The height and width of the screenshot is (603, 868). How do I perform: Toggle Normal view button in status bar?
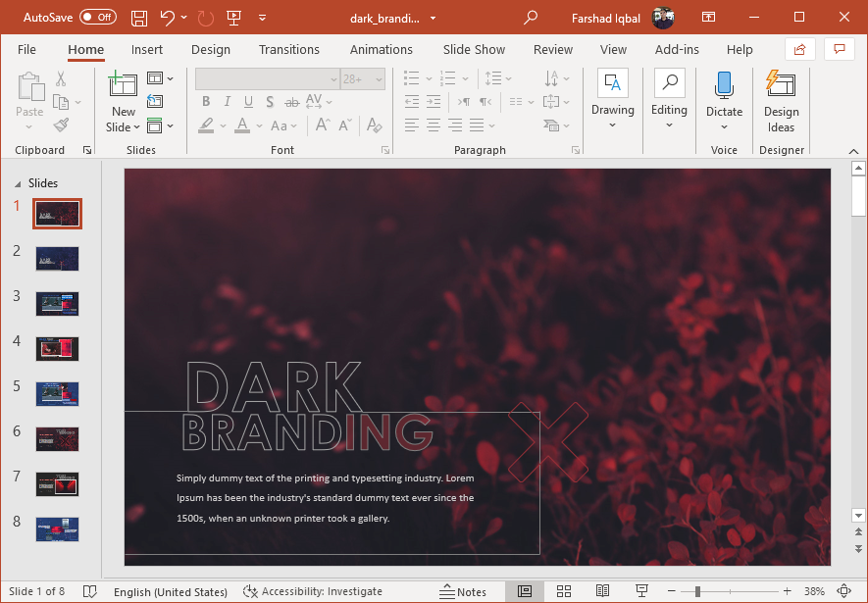click(525, 591)
